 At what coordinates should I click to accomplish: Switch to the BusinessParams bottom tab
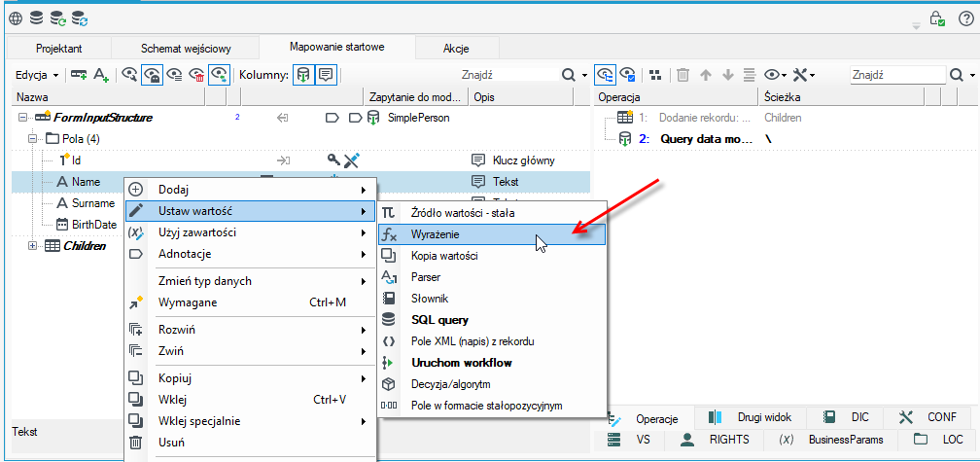(831, 440)
